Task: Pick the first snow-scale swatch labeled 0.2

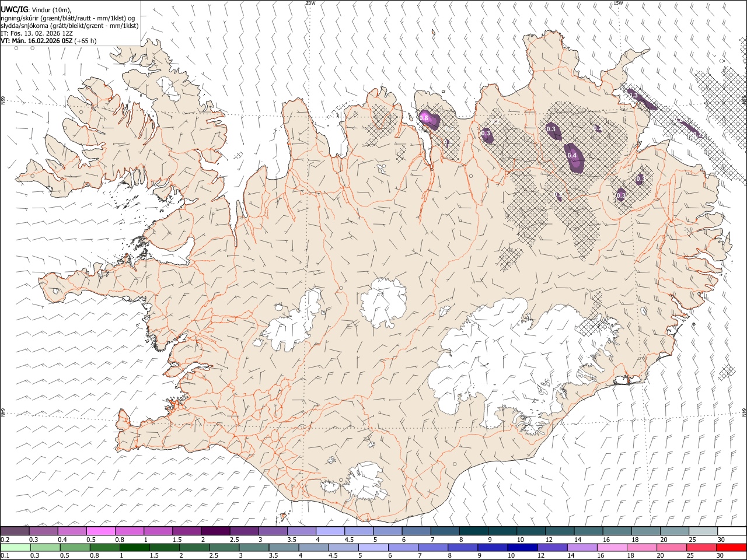Action: pyautogui.click(x=15, y=531)
